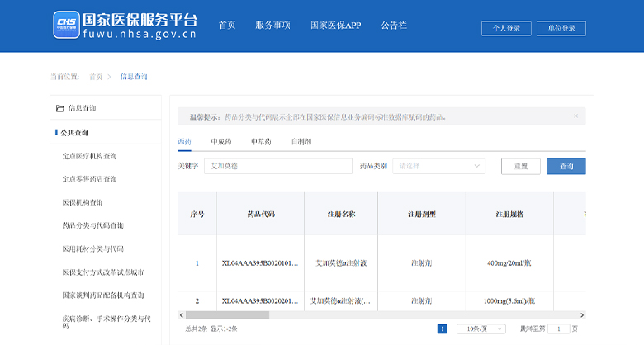Open 定点医疗机构查询 in the sidebar
This screenshot has height=345, width=644.
(89, 156)
